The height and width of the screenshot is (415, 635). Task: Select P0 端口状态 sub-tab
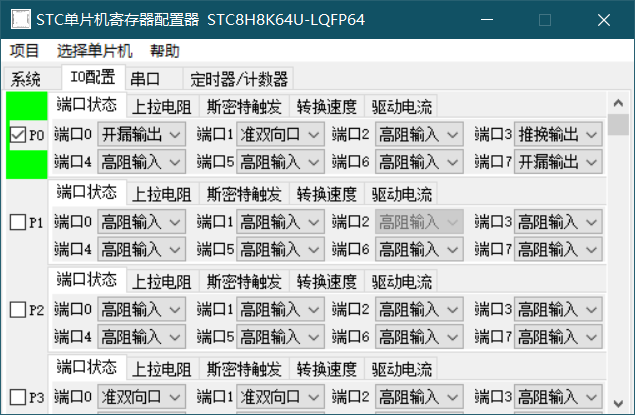(87, 105)
